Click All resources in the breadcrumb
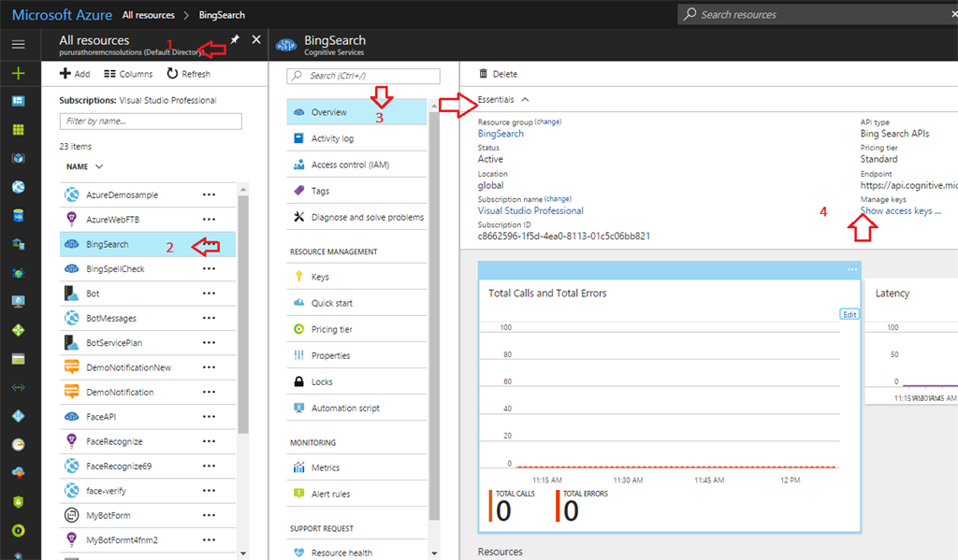The height and width of the screenshot is (560, 958). (x=149, y=15)
